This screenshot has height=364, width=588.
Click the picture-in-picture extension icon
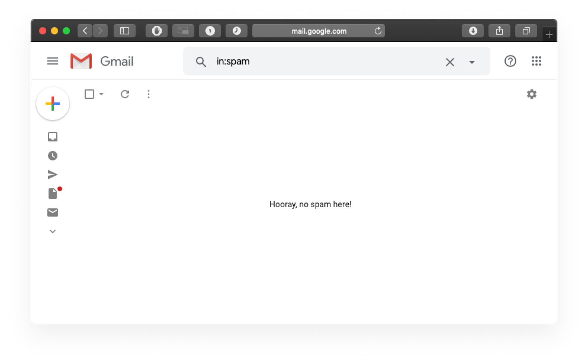pos(183,31)
